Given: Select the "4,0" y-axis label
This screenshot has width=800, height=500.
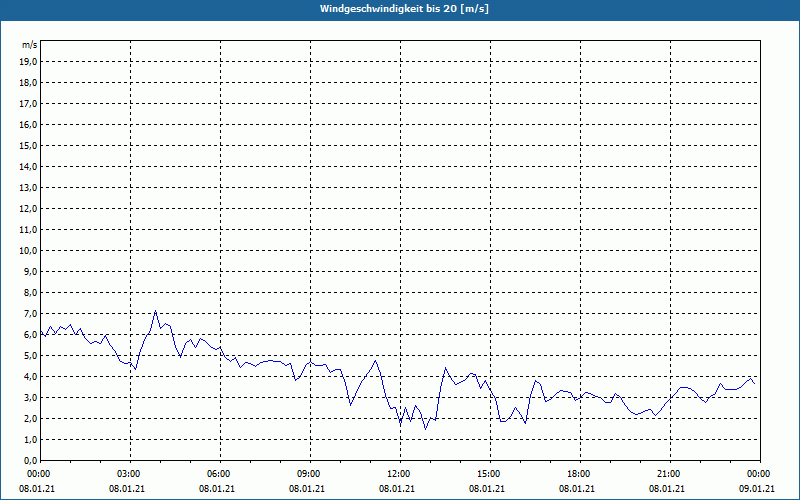Looking at the screenshot, I should (30, 377).
